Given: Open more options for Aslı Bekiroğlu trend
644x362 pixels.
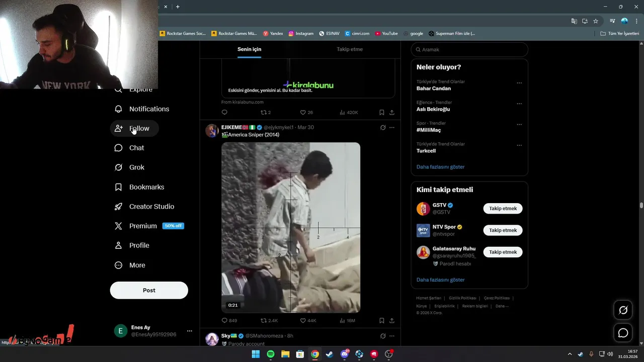Looking at the screenshot, I should 519,104.
